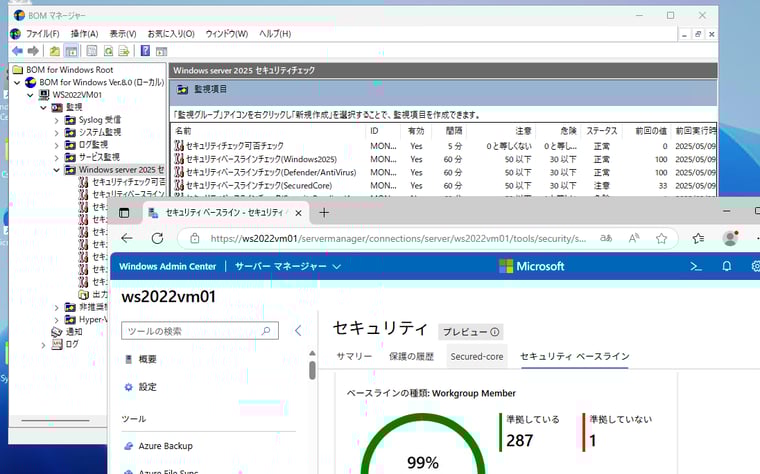Select 通知 item in the tree
760x474 pixels.
point(74,332)
